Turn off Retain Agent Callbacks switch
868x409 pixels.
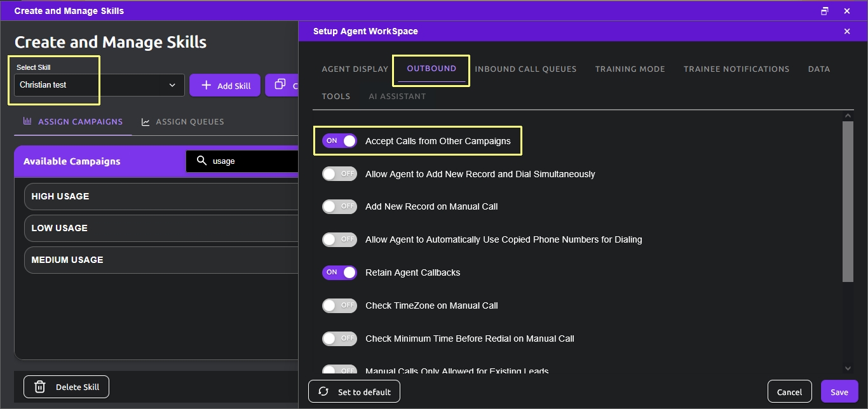point(339,272)
